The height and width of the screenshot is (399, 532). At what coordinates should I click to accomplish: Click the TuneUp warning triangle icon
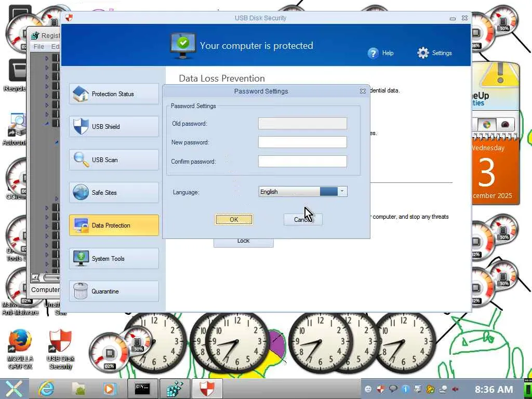[x=500, y=74]
